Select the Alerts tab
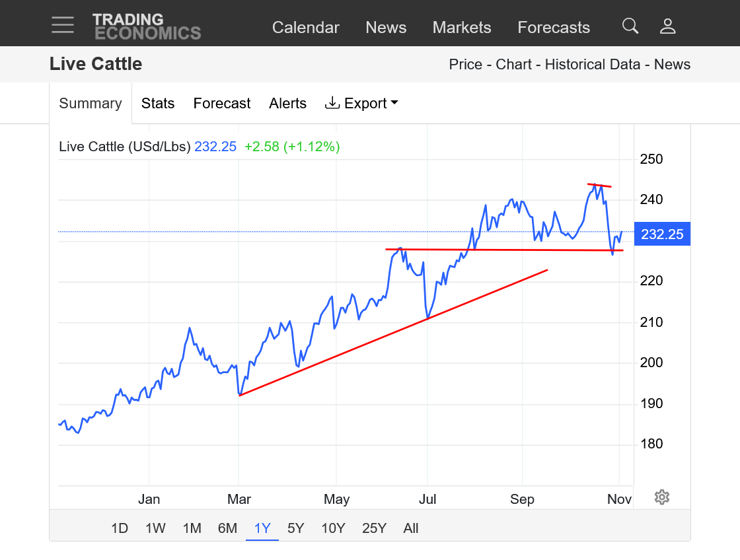740x560 pixels. [x=287, y=103]
